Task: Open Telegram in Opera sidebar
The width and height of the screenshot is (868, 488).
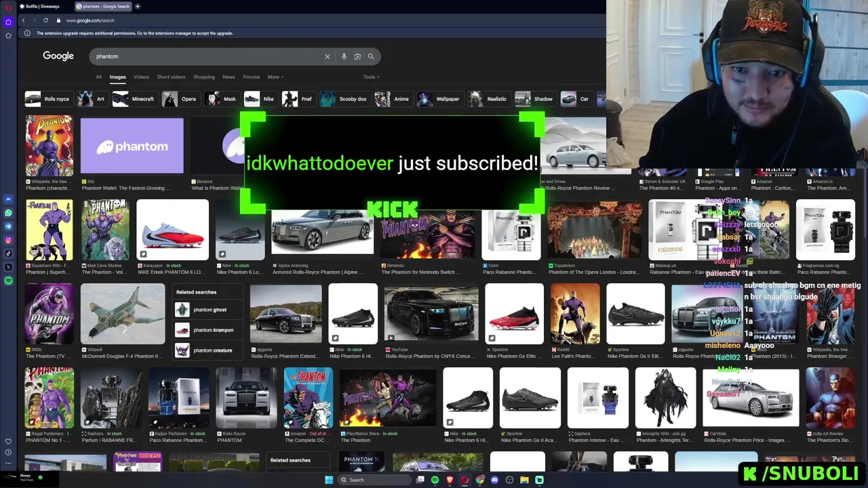Action: click(x=8, y=226)
